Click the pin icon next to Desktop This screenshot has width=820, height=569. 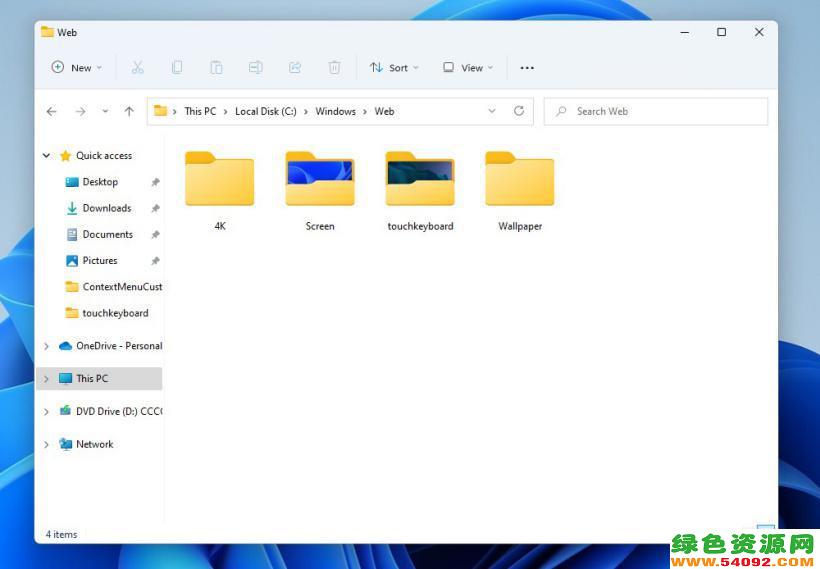click(x=155, y=182)
